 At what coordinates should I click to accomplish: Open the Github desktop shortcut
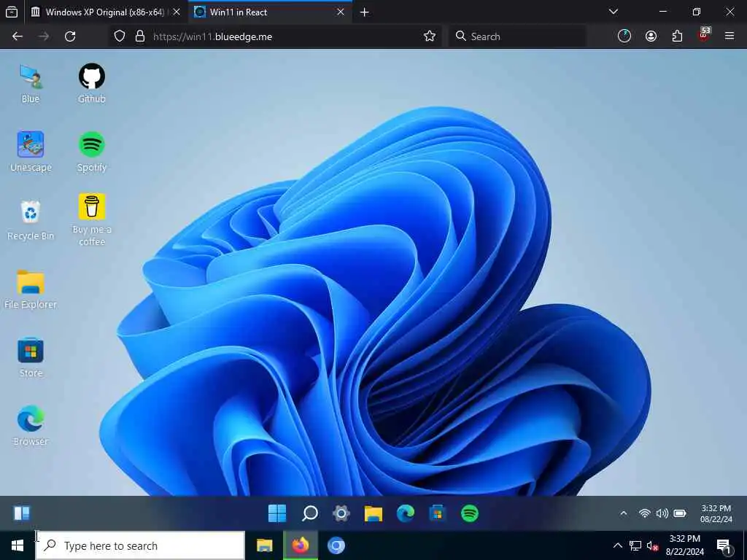click(91, 84)
